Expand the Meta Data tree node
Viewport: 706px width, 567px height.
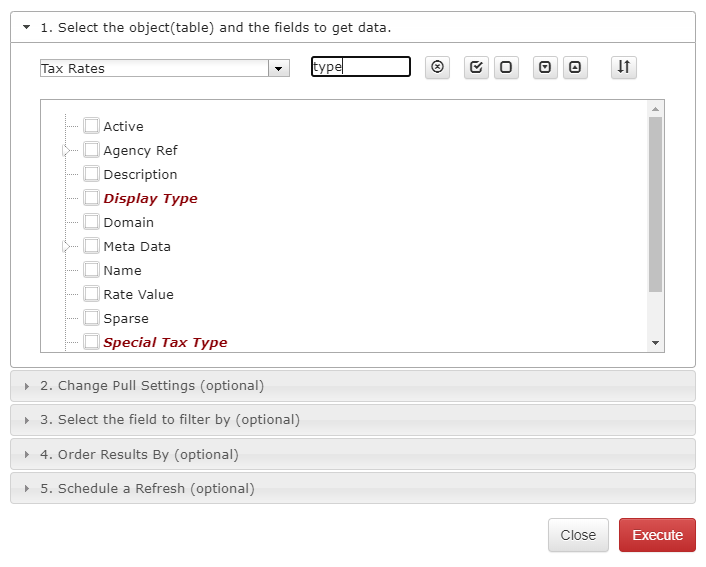[66, 246]
